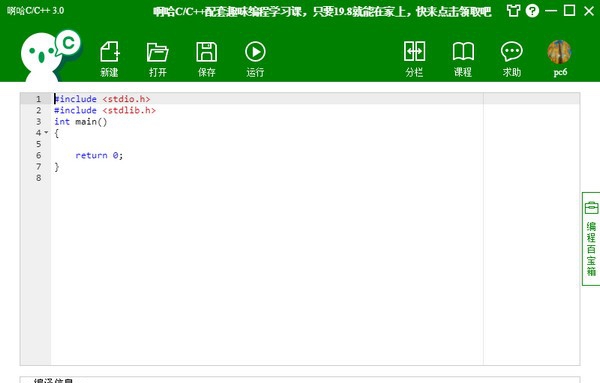
Task: Click line number 8 in the gutter
Action: pos(38,178)
